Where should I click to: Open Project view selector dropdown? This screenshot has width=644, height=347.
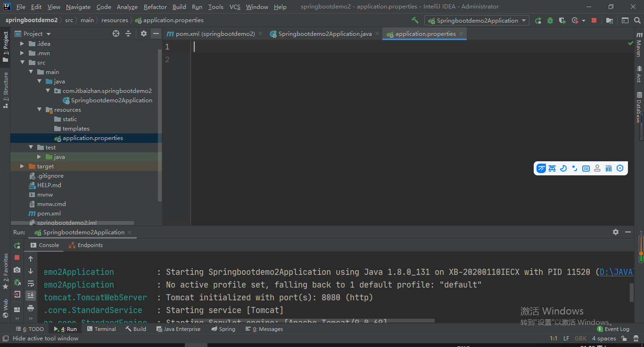[x=33, y=33]
